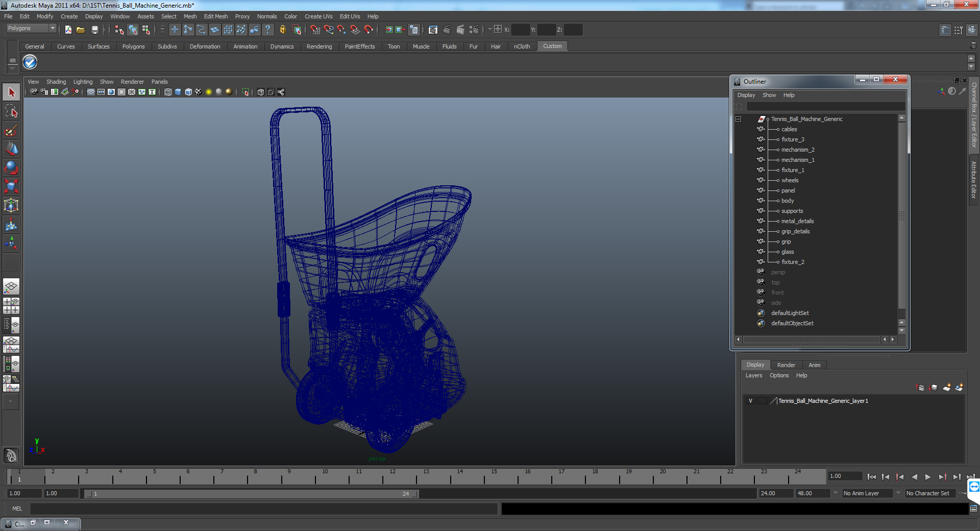Switch to single perspective view layout

click(11, 286)
